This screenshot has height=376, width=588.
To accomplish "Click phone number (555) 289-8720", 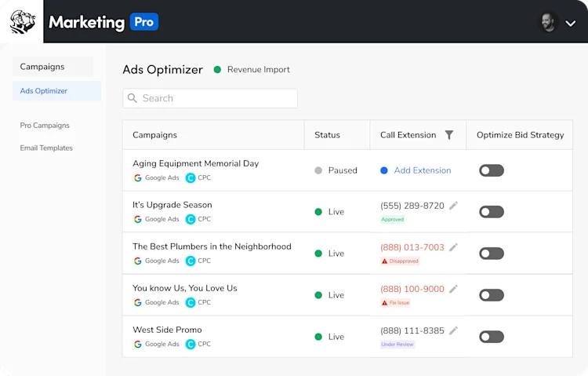I will click(x=412, y=206).
